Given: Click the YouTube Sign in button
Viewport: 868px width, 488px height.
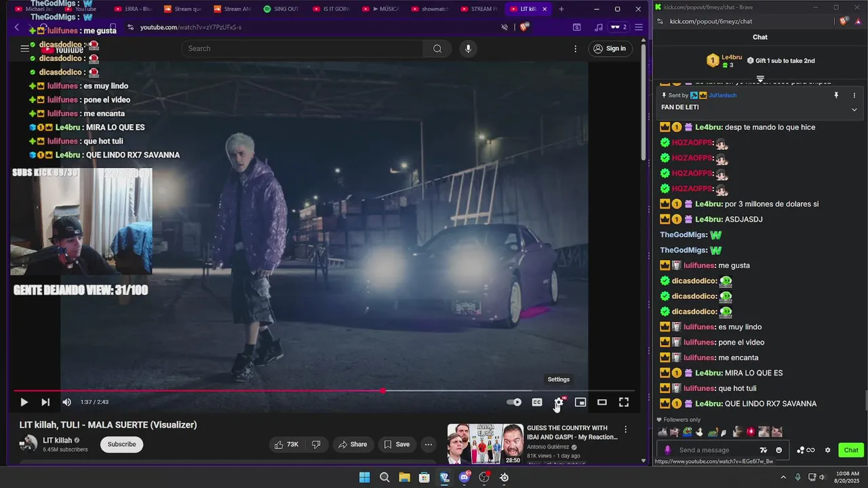Looking at the screenshot, I should (610, 49).
